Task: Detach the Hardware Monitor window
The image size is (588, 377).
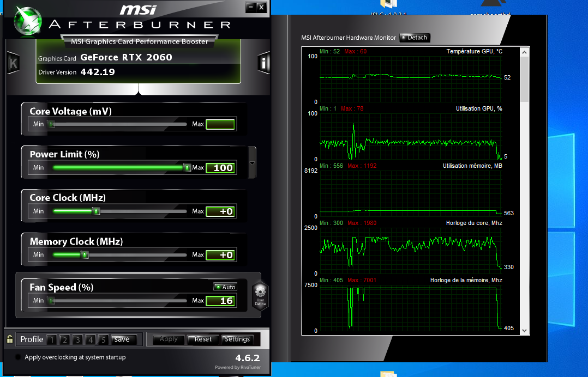Action: (x=415, y=38)
